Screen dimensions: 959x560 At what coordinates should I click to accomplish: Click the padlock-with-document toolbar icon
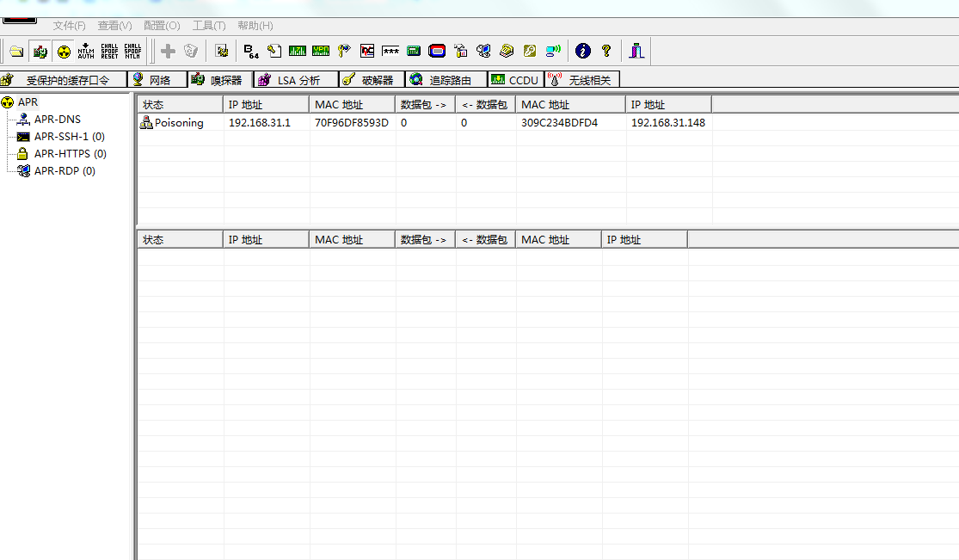(x=460, y=52)
